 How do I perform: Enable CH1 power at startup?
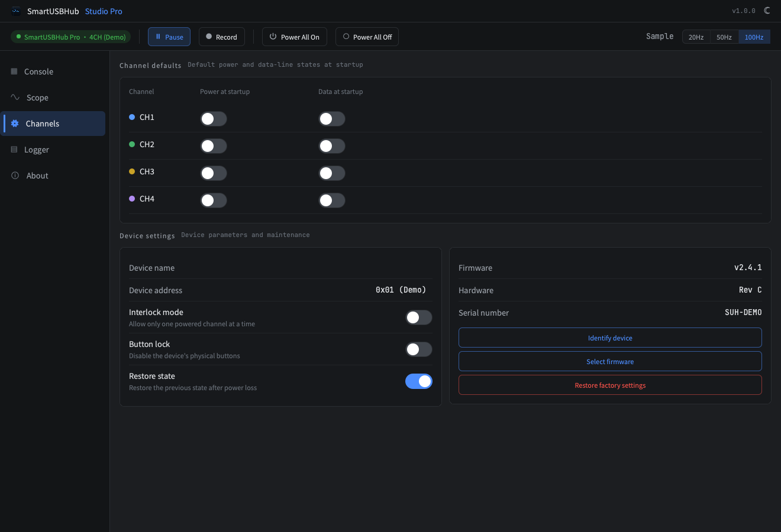[214, 119]
